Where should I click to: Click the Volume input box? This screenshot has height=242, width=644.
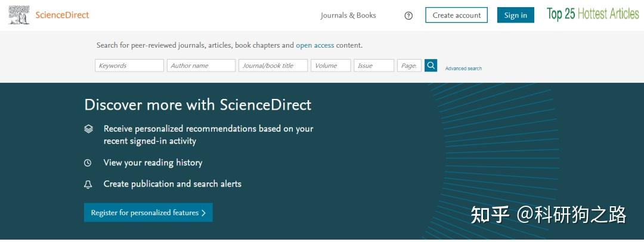click(x=330, y=66)
